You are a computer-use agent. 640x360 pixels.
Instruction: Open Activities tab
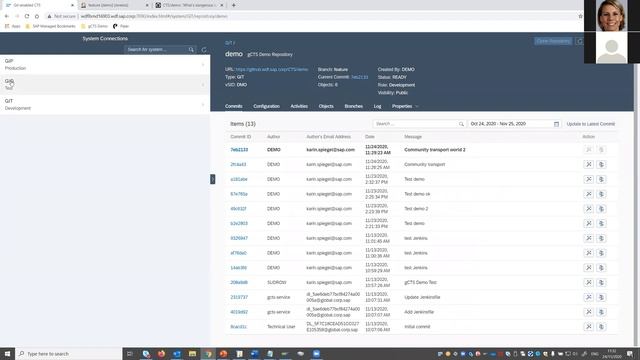point(299,106)
